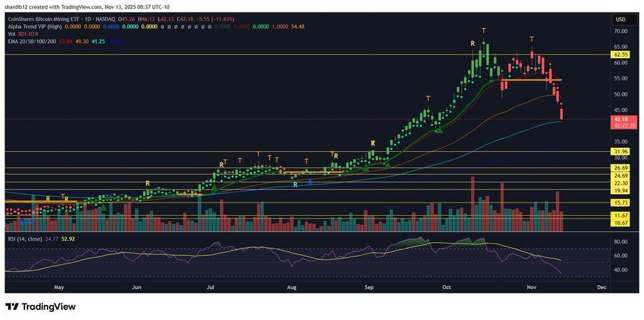This screenshot has height=320, width=644.
Task: Click the 15.73 price level label
Action: pos(620,203)
